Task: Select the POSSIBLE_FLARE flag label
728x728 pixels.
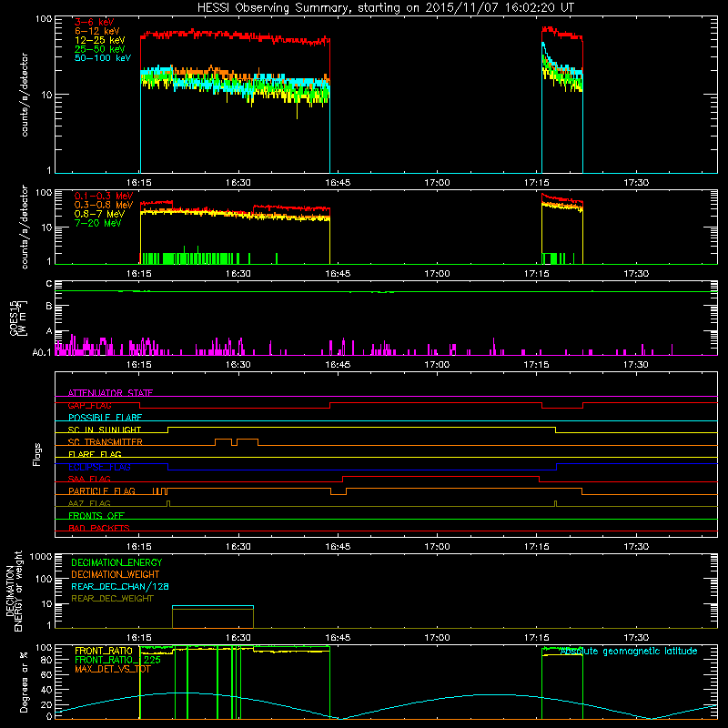Action: coord(105,418)
